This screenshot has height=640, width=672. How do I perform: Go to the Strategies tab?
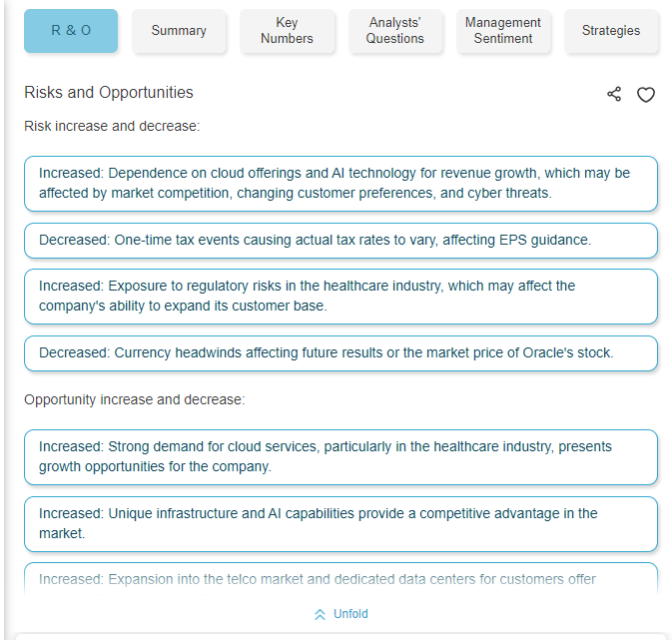[x=611, y=31]
